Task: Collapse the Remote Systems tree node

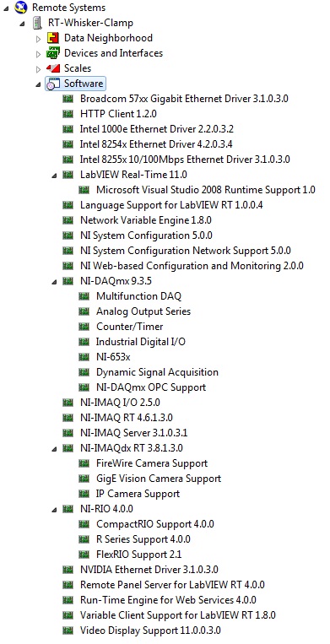Action: [6, 8]
